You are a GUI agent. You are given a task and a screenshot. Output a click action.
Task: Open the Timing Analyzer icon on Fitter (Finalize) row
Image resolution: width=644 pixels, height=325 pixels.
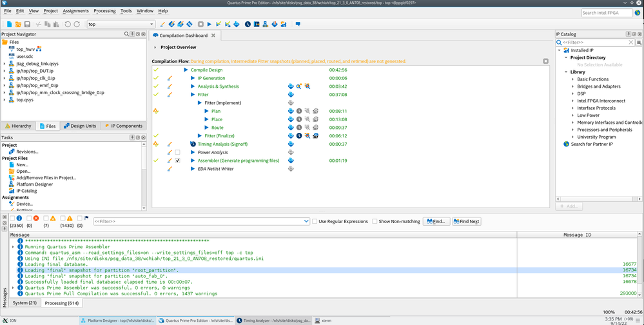coord(299,136)
